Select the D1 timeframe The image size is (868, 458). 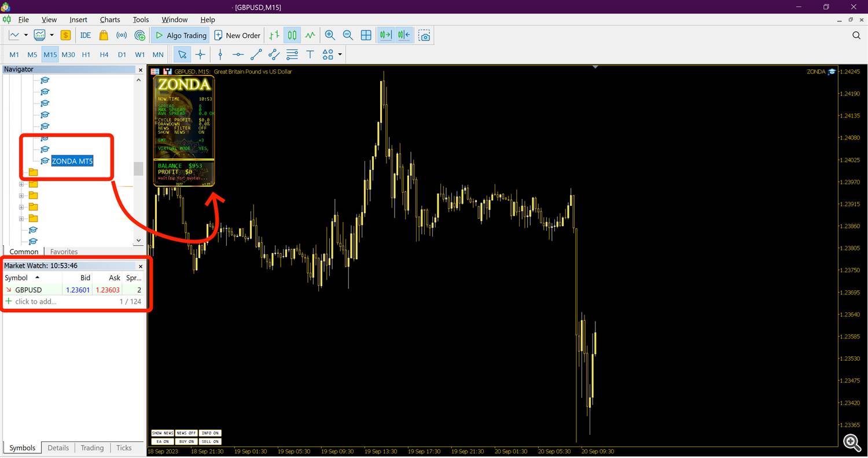point(122,54)
